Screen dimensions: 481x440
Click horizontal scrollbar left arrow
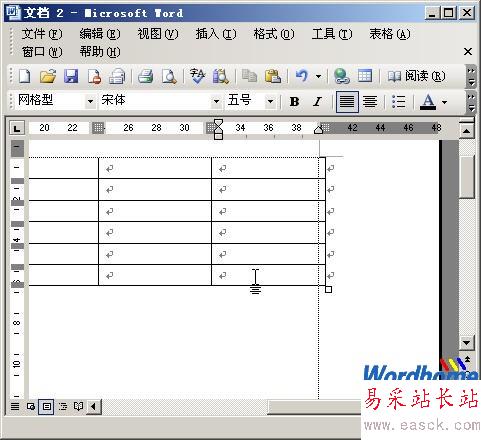click(93, 406)
